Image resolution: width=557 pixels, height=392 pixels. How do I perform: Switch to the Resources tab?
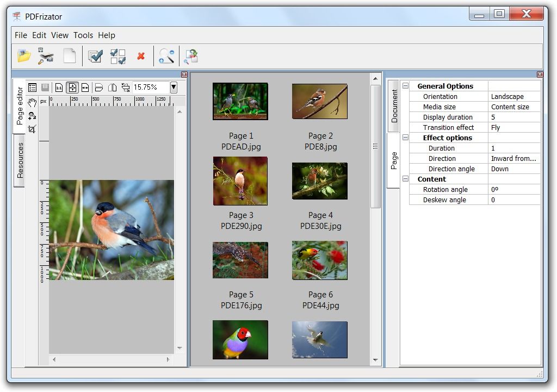[x=20, y=160]
